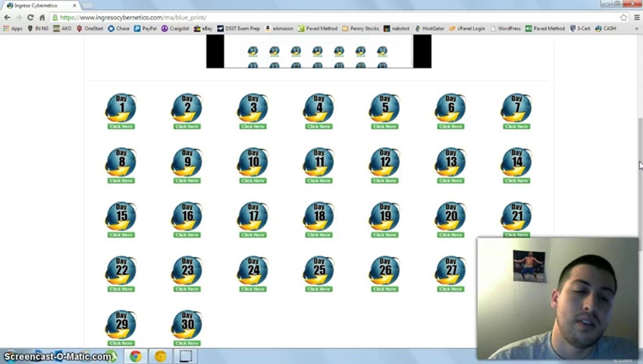643x364 pixels.
Task: Open the cPanel Login bookmark
Action: pyautogui.click(x=467, y=29)
